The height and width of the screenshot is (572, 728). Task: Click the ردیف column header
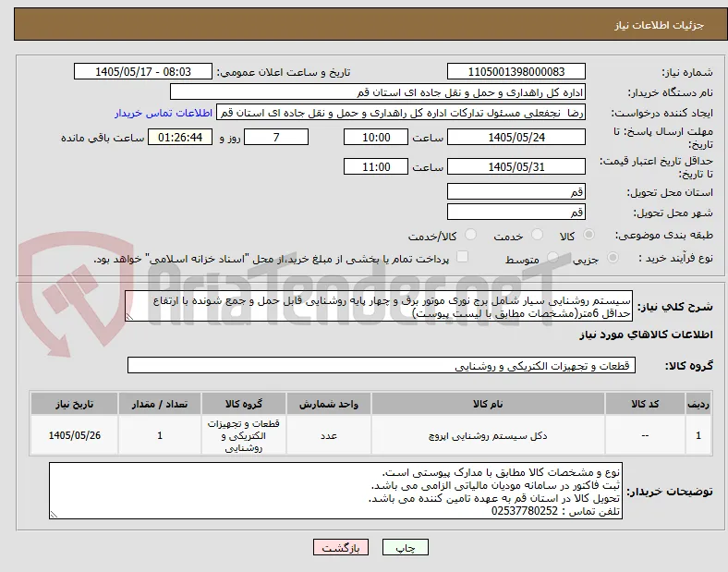(x=698, y=404)
